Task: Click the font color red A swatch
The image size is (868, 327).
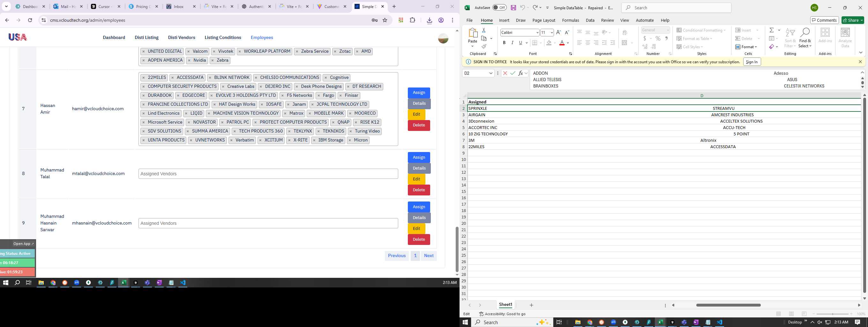Action: (562, 43)
